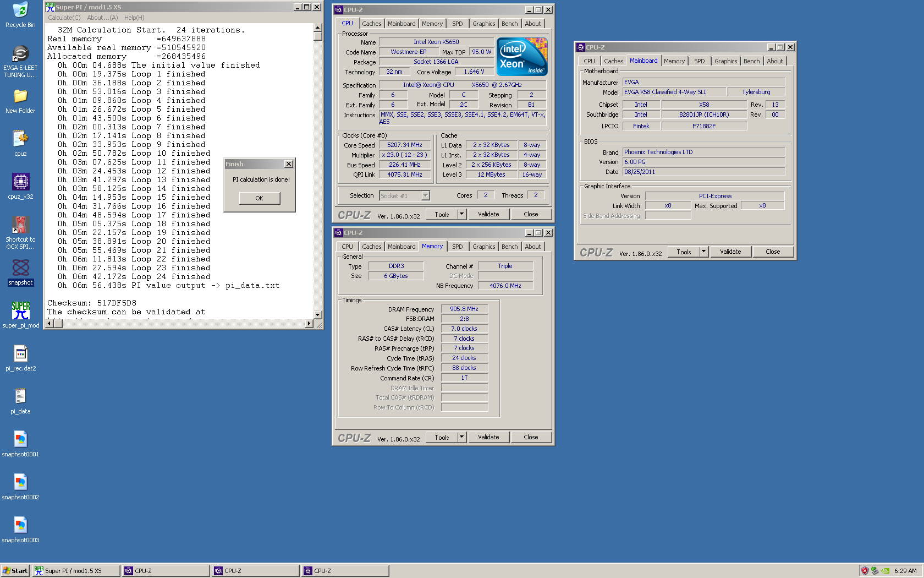Open About menu in Super PI
This screenshot has height=578, width=924.
click(x=102, y=18)
